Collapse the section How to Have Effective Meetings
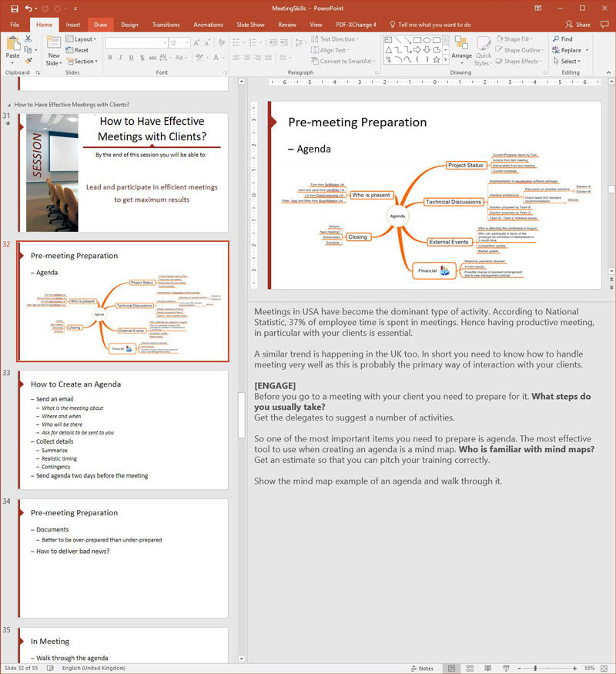This screenshot has width=616, height=674. click(9, 105)
